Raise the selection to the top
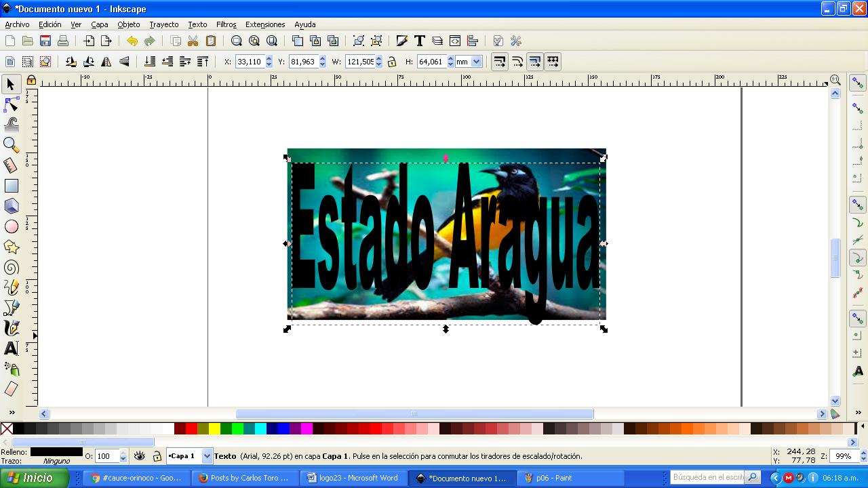 pyautogui.click(x=203, y=62)
